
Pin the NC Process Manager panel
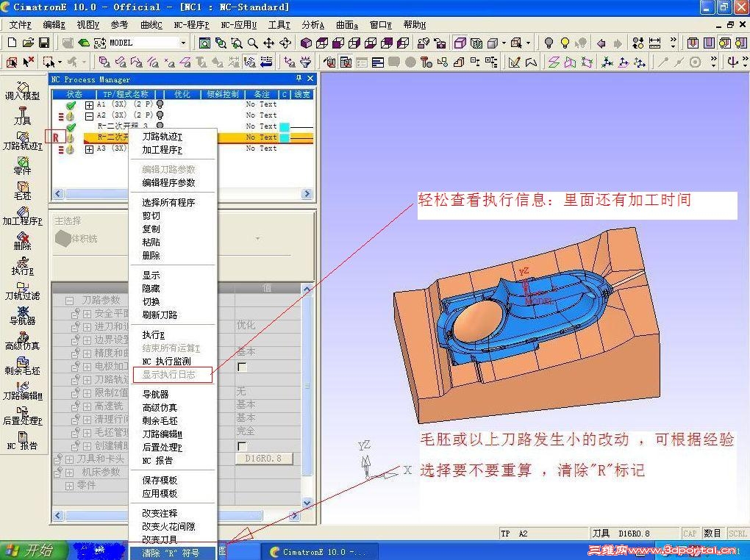point(299,78)
